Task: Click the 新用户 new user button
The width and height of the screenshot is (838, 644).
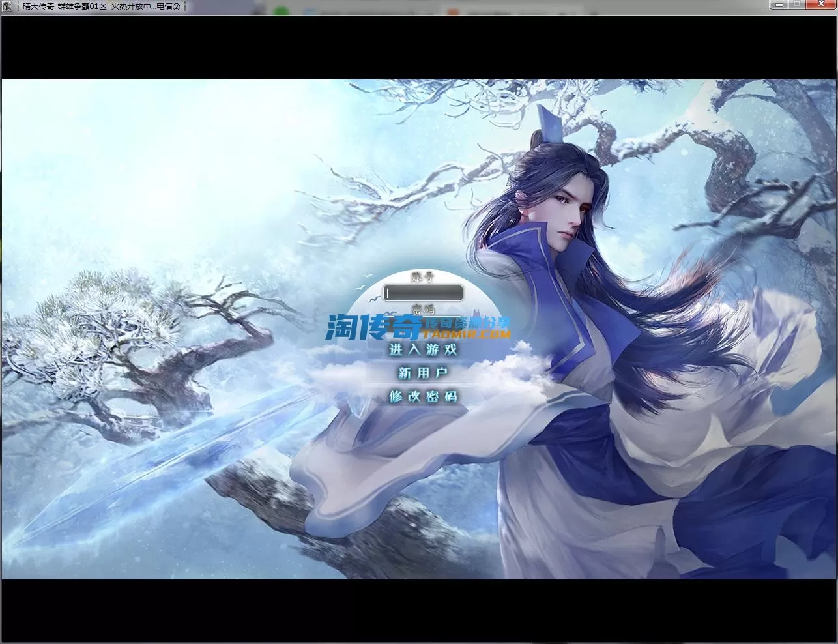Action: [424, 373]
